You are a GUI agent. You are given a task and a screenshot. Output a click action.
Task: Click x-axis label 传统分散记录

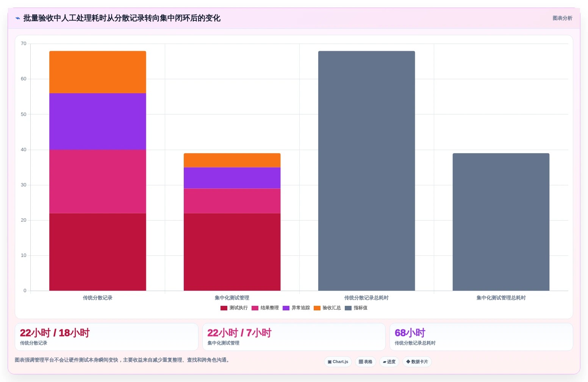tap(98, 298)
